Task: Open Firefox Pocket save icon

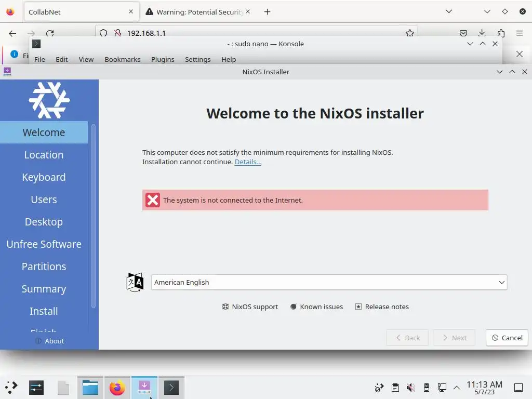Action: [463, 33]
